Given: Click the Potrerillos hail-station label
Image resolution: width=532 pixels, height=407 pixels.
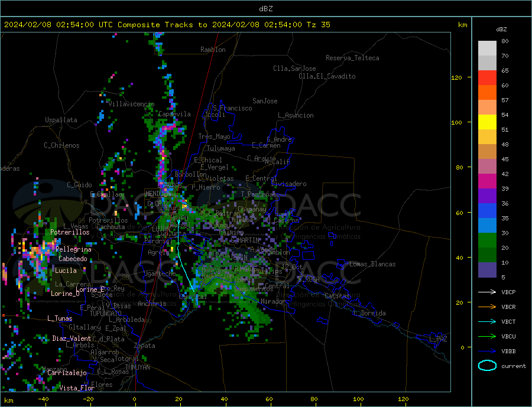Looking at the screenshot, I should (x=70, y=232).
